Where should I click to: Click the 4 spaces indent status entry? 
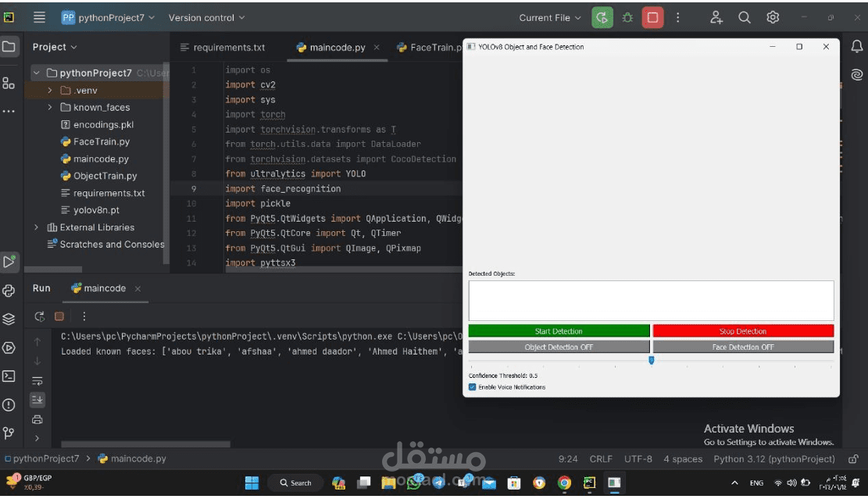pyautogui.click(x=683, y=458)
